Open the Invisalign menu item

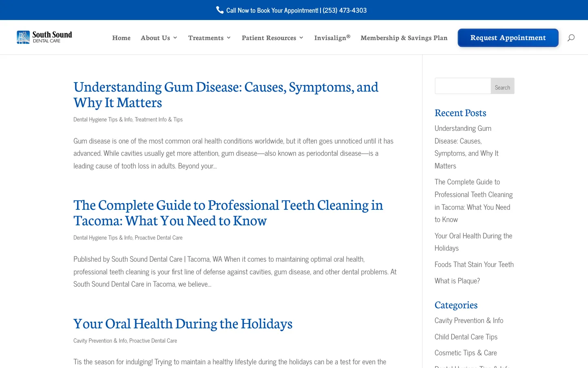332,38
